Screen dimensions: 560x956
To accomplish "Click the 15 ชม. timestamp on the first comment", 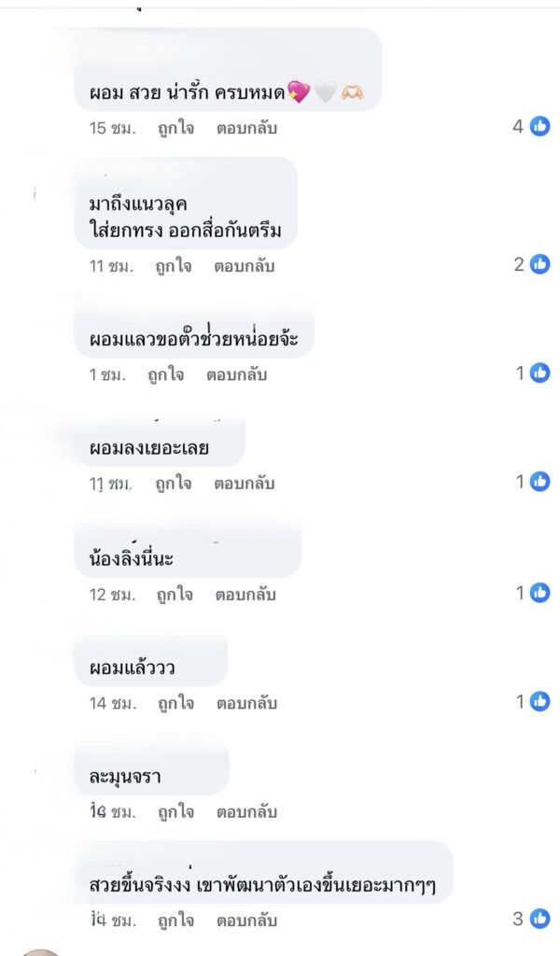I will 113,128.
